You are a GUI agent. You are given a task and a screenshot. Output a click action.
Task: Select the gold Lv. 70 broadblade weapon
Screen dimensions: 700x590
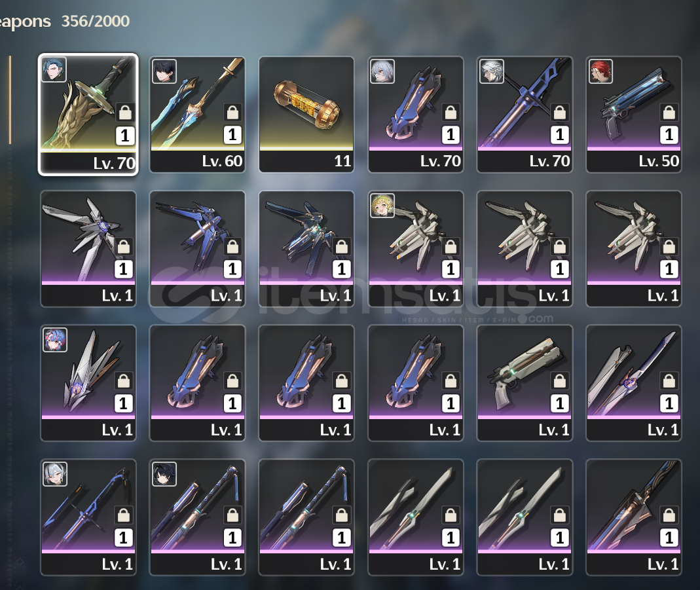pyautogui.click(x=88, y=114)
